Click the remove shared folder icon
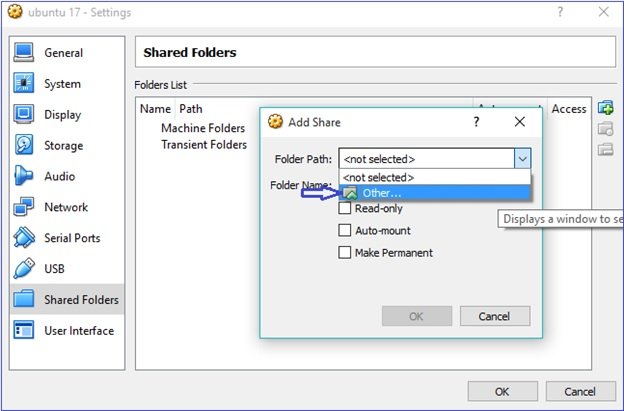Viewport: 624px width, 411px height. (605, 150)
